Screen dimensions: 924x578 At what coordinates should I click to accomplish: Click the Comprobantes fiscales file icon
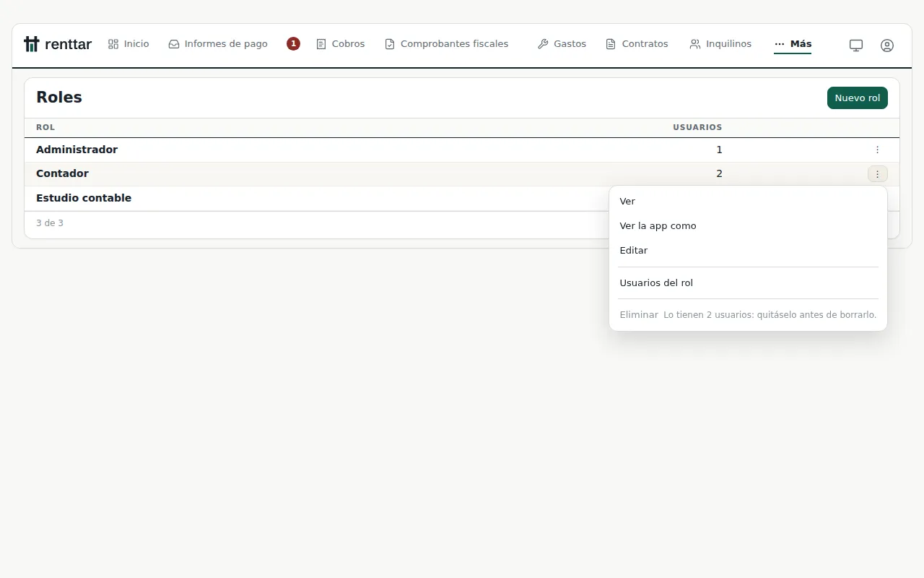click(x=390, y=44)
